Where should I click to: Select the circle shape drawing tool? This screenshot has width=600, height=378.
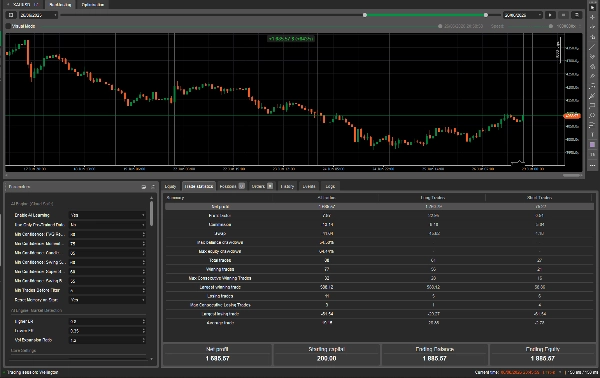click(x=592, y=115)
